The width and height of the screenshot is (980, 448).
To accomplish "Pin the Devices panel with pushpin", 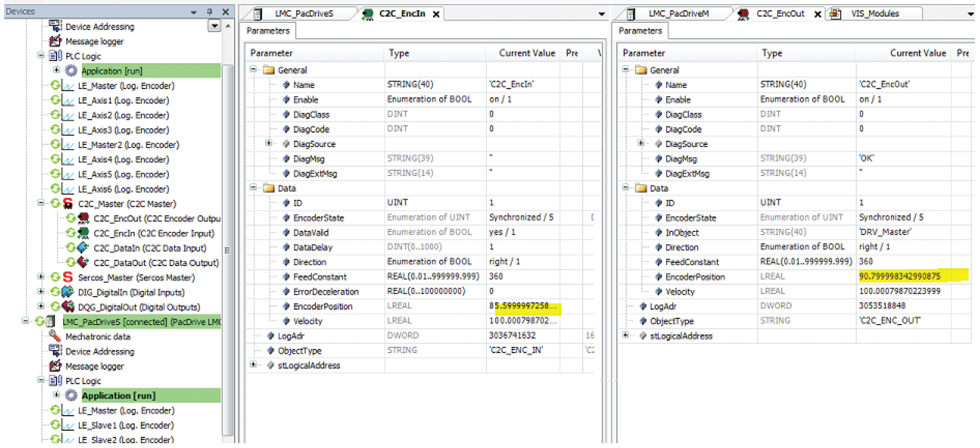I will [x=210, y=12].
